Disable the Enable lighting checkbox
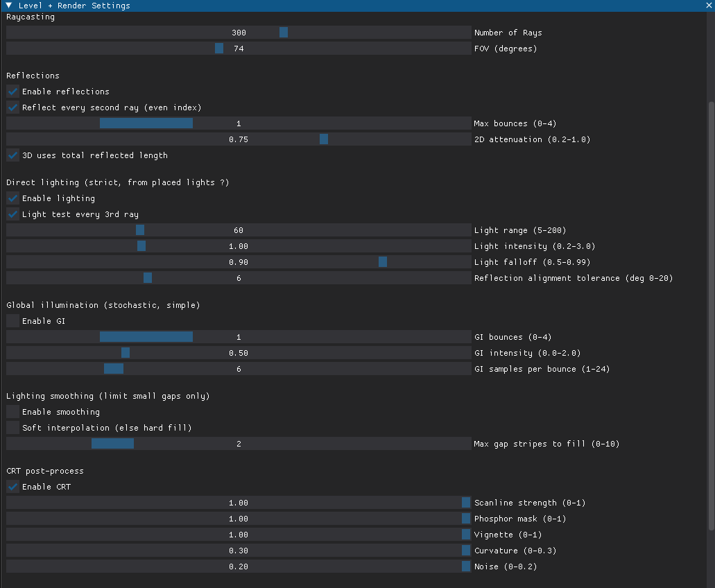 [12, 198]
